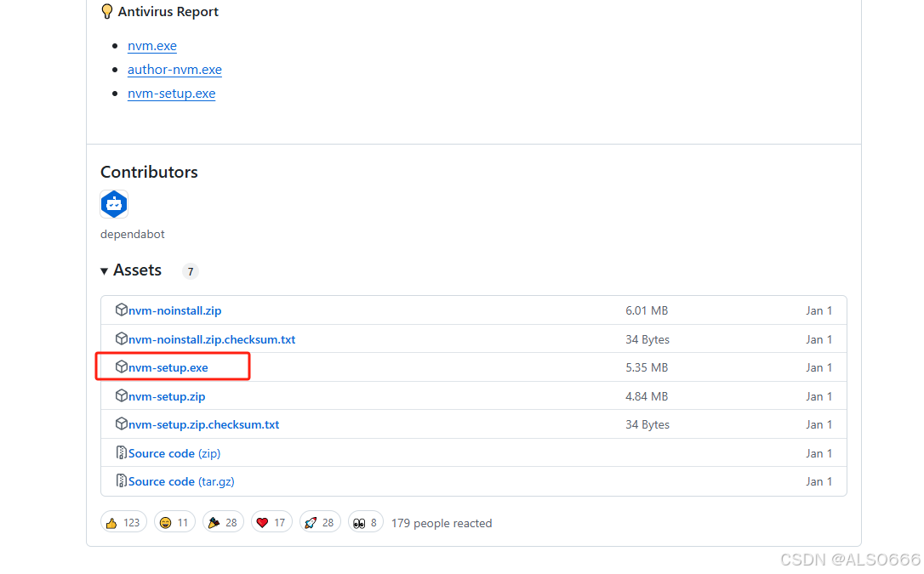The image size is (924, 574).
Task: Toggle laugh reaction with 11
Action: [x=174, y=523]
